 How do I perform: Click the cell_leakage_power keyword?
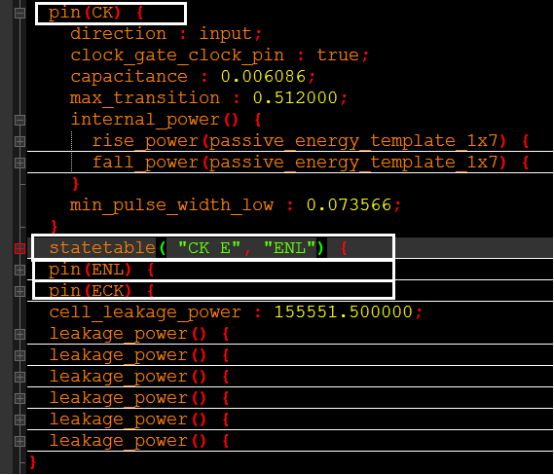[145, 313]
